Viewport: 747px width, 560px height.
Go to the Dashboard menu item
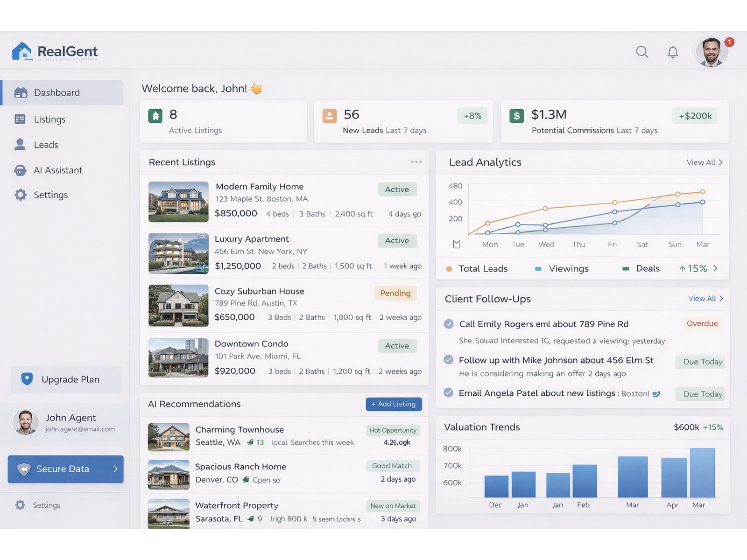pyautogui.click(x=63, y=92)
